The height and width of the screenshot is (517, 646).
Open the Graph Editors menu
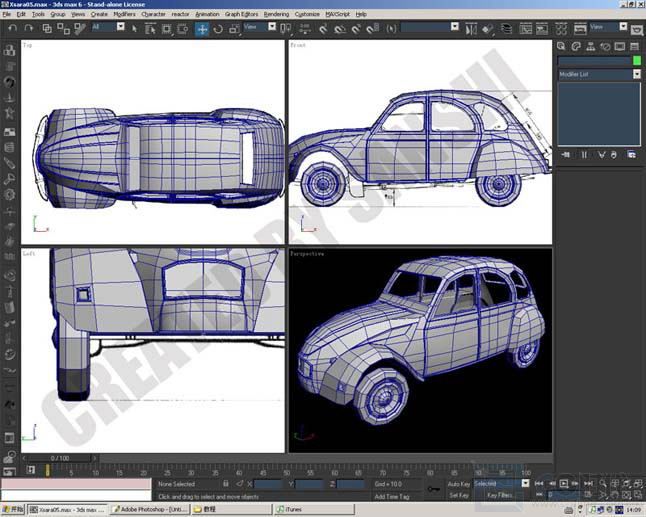(x=241, y=14)
